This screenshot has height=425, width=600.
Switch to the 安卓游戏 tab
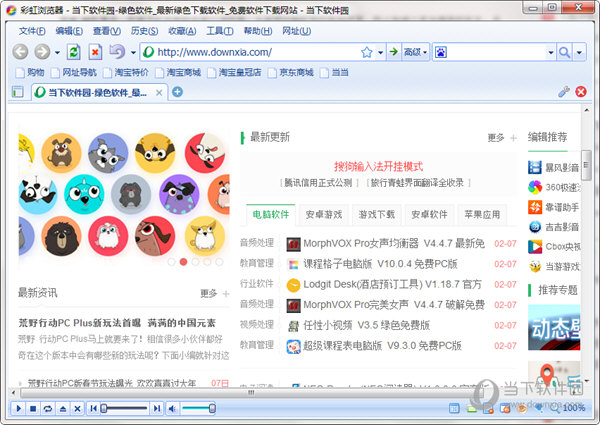(324, 215)
